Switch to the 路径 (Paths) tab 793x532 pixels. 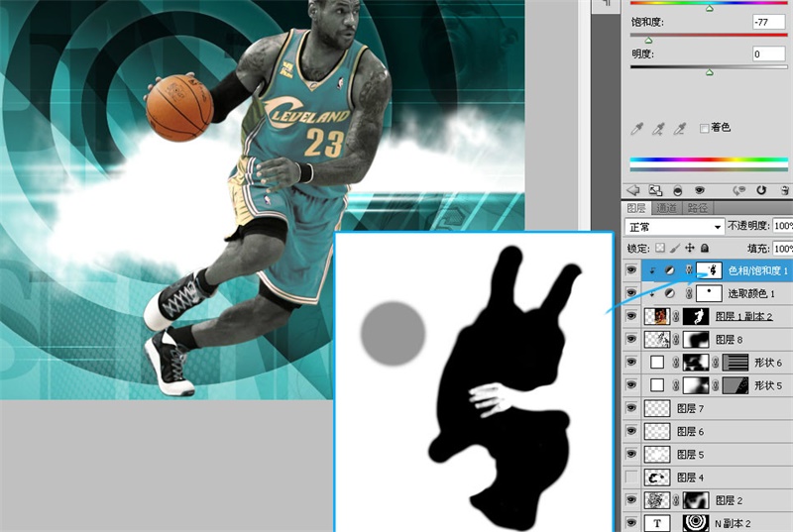[x=698, y=208]
